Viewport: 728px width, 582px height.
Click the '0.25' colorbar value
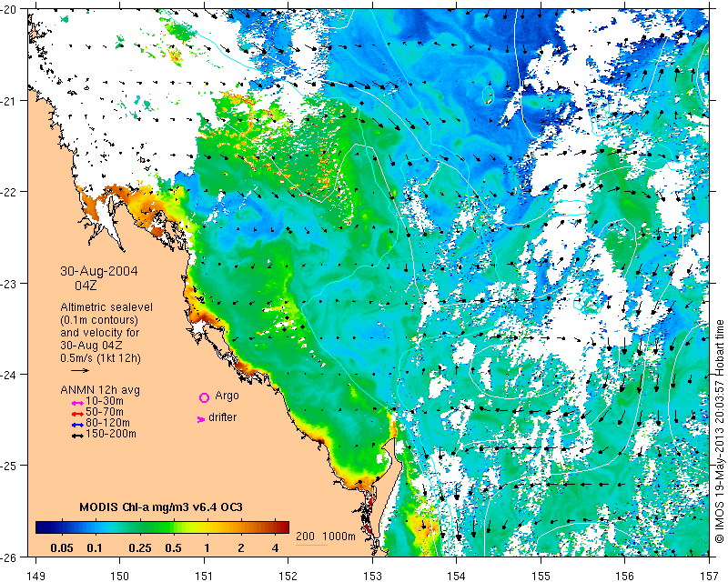coord(140,547)
